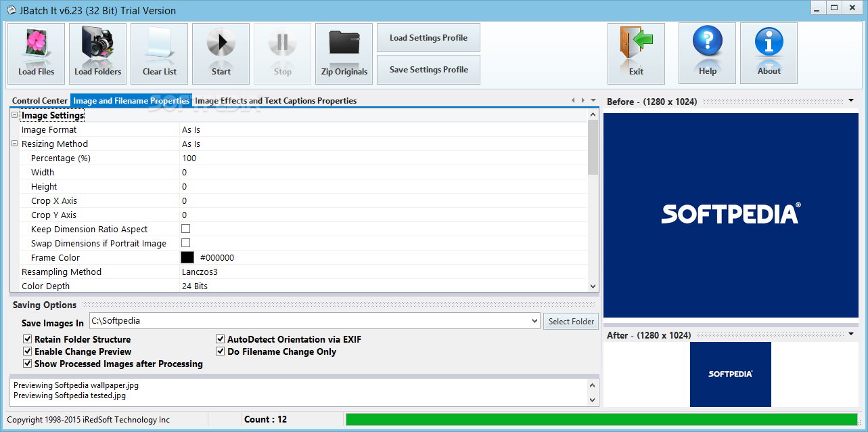This screenshot has width=868, height=432.
Task: Select the Color Depth property label
Action: pyautogui.click(x=45, y=286)
